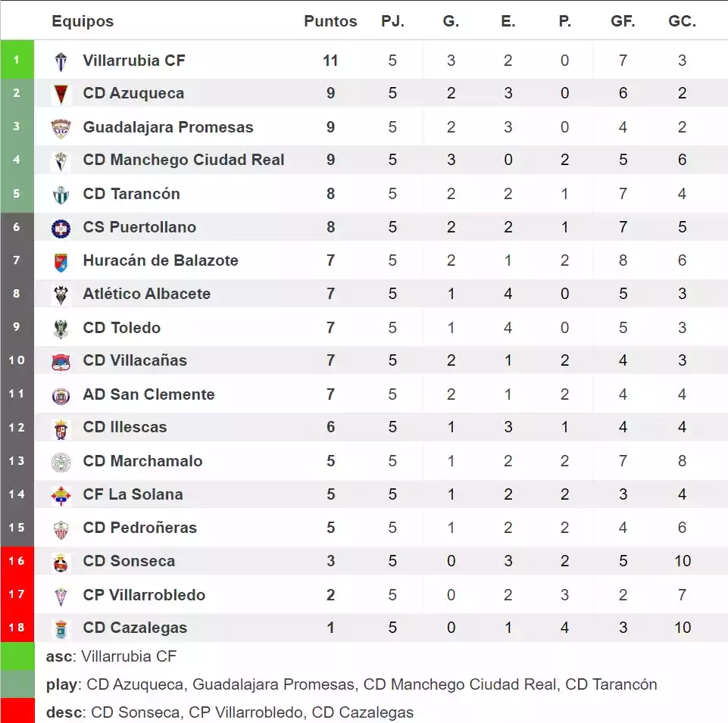Click the CF La Solana badge
Viewport: 728px width, 723px height.
(x=61, y=495)
